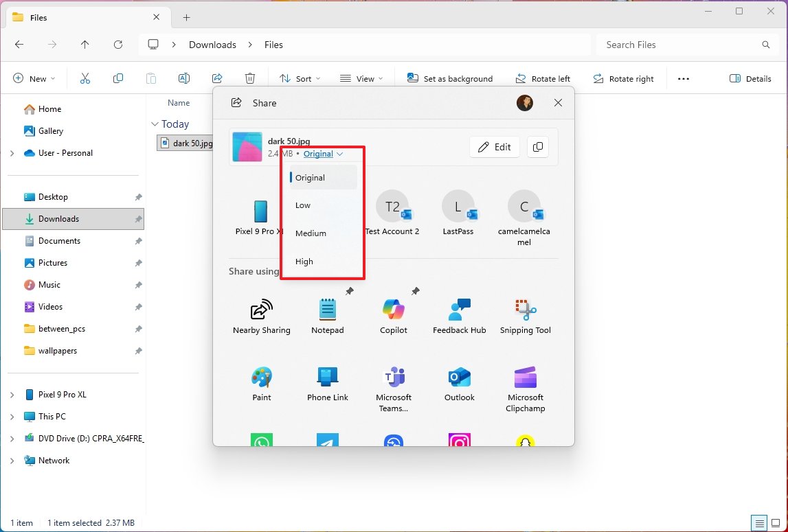This screenshot has height=532, width=788.
Task: Open the See more ellipsis menu
Action: 684,78
